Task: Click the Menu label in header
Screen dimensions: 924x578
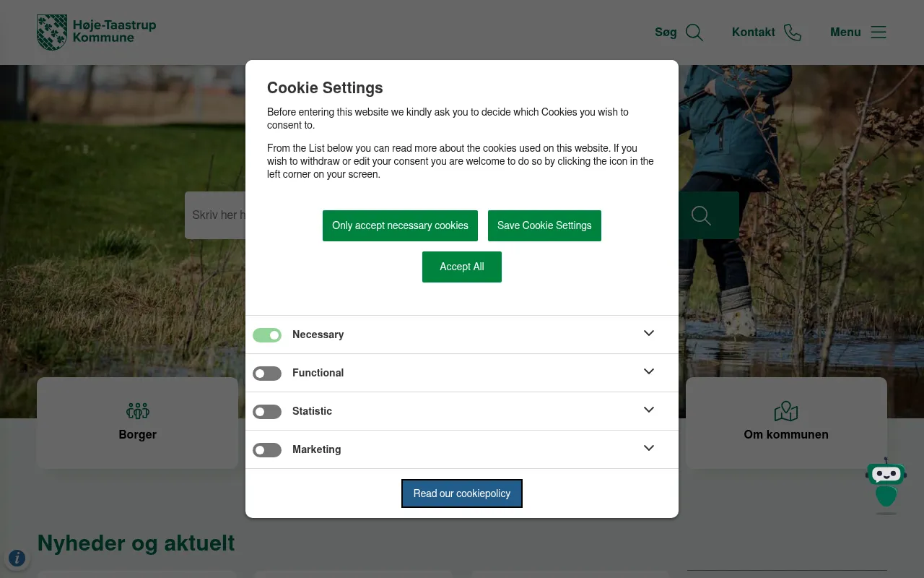Action: coord(845,33)
